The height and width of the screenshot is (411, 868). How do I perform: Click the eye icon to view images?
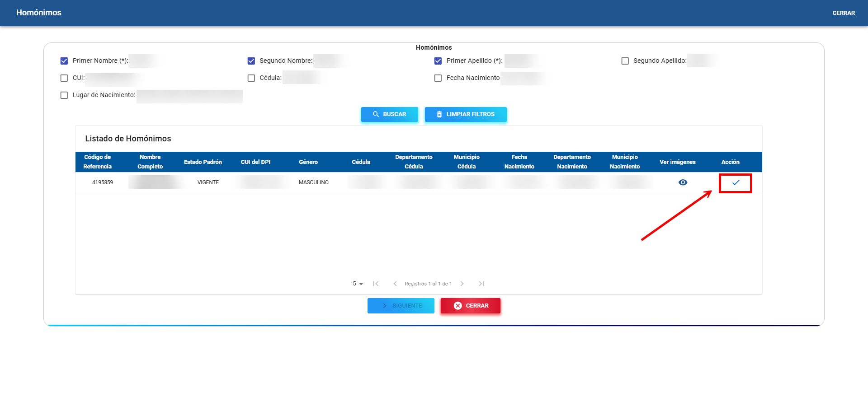pyautogui.click(x=683, y=182)
